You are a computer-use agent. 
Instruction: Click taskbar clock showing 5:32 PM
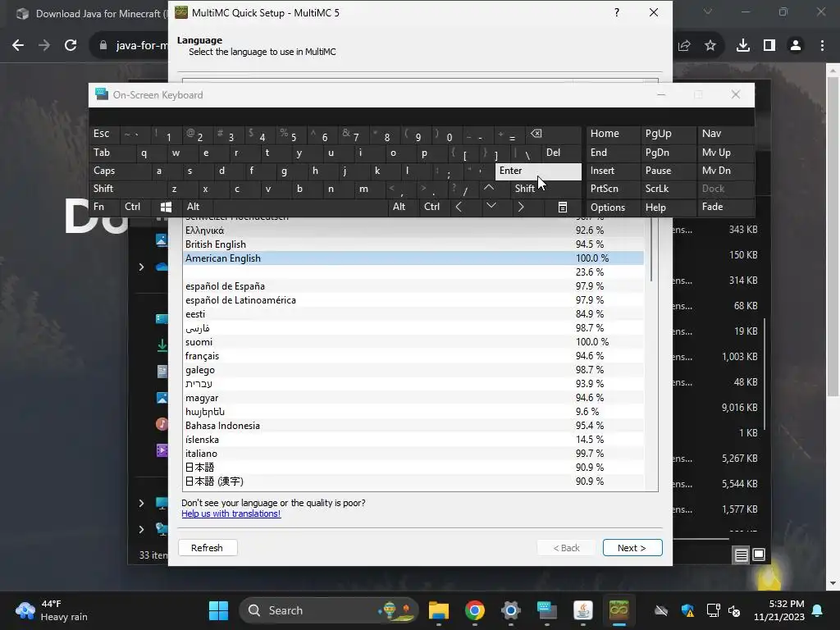pos(779,610)
